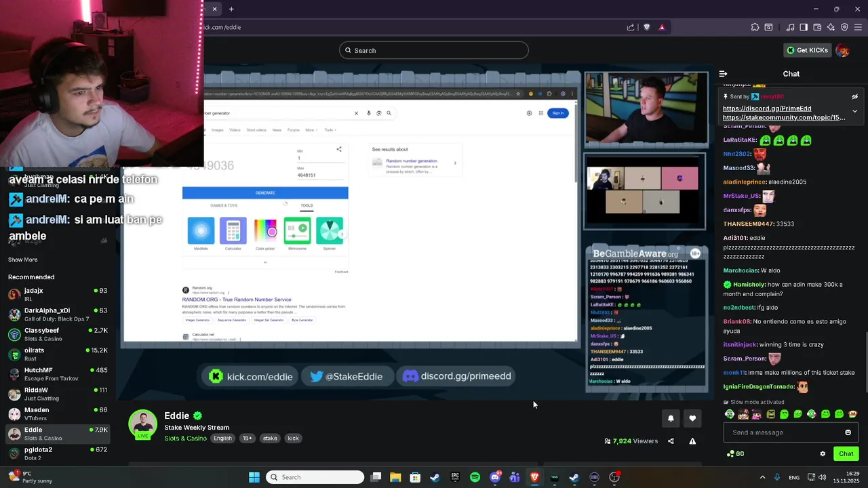Click Show More in followed channels
The width and height of the screenshot is (868, 488).
click(22, 260)
